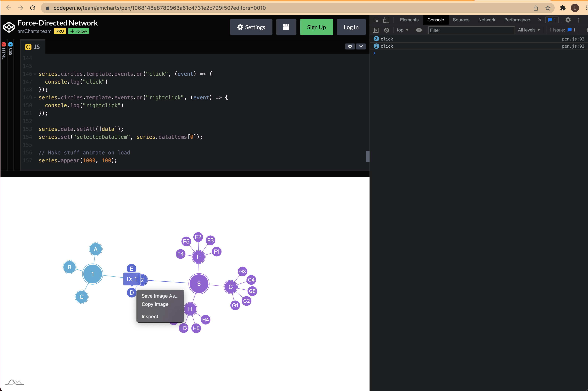588x391 pixels.
Task: Open the top frame context dropdown
Action: click(x=402, y=30)
